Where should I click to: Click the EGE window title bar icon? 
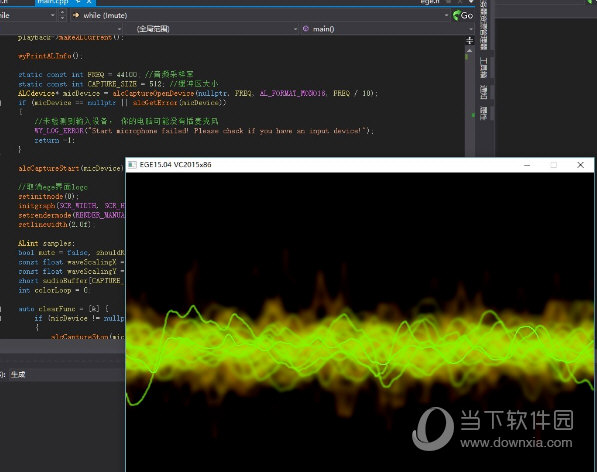click(x=132, y=165)
